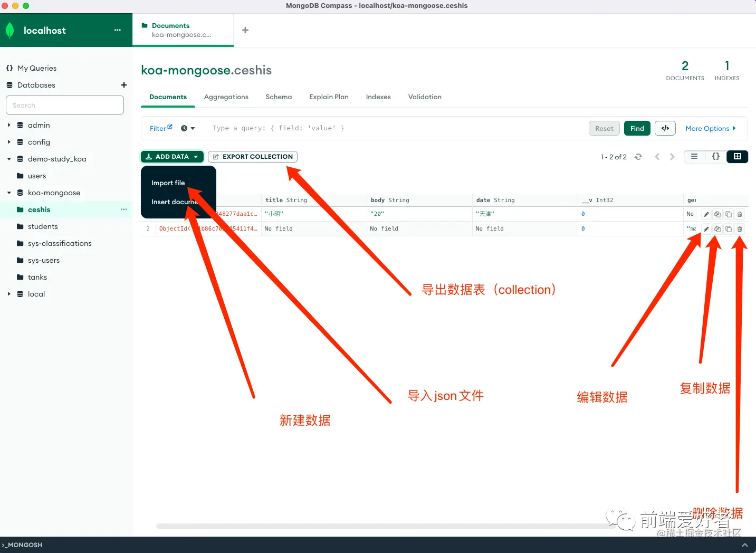Open the Filter documentation link icon
The image size is (756, 553).
pyautogui.click(x=170, y=127)
